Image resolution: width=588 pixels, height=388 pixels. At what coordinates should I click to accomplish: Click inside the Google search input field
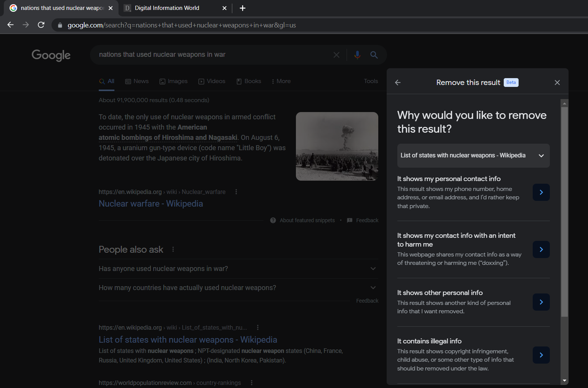214,55
